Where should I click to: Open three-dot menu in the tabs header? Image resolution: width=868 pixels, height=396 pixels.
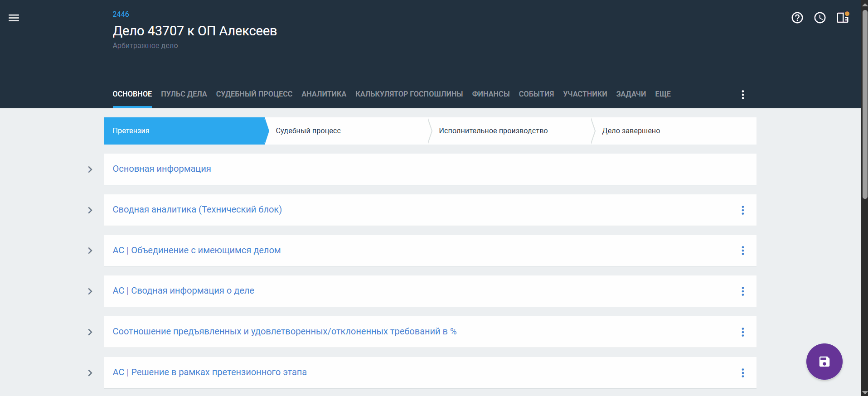click(x=742, y=94)
